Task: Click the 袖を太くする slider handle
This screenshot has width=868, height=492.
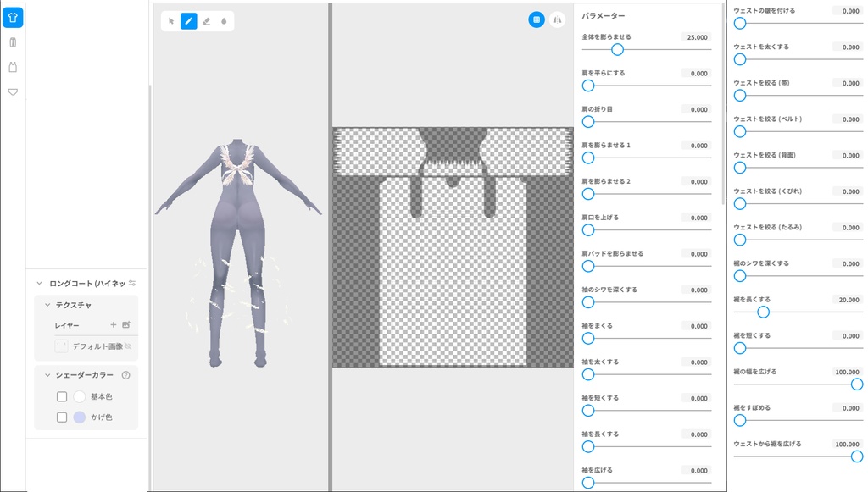Action: click(588, 375)
